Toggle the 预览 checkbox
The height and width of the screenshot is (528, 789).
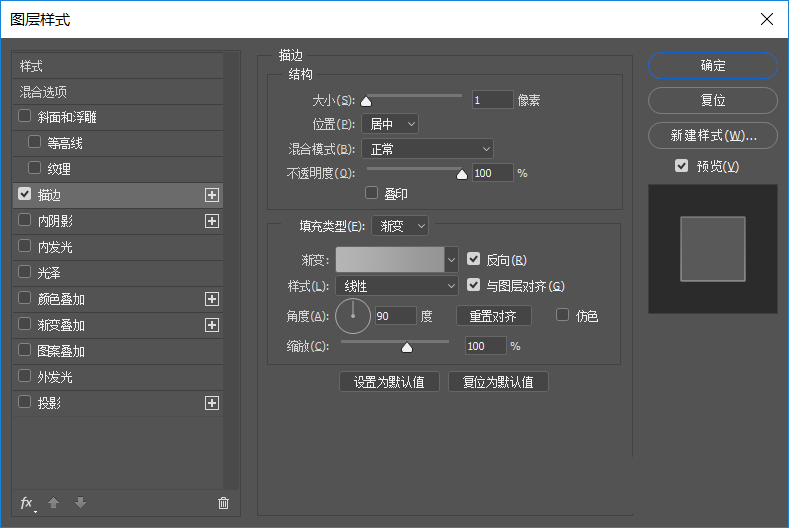[x=681, y=166]
